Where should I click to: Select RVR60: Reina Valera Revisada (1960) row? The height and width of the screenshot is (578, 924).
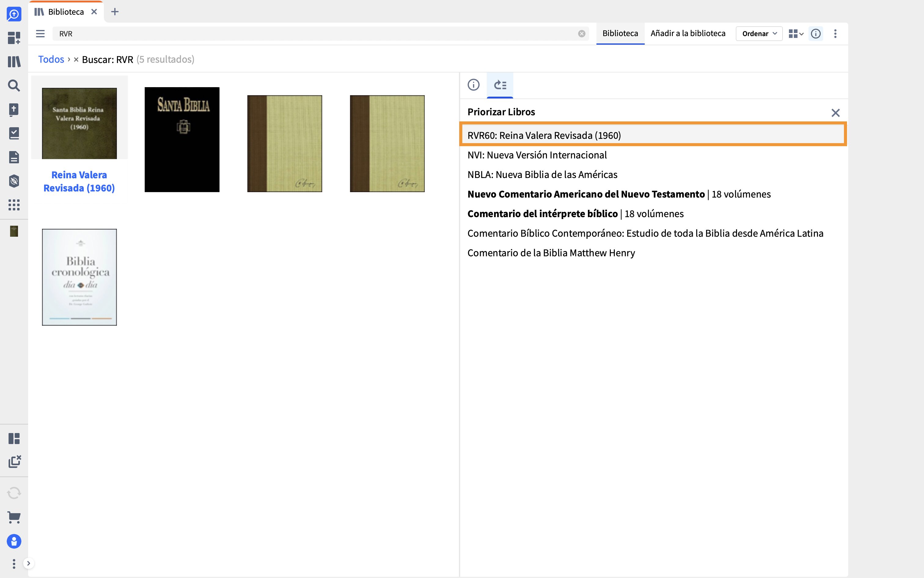(x=653, y=135)
